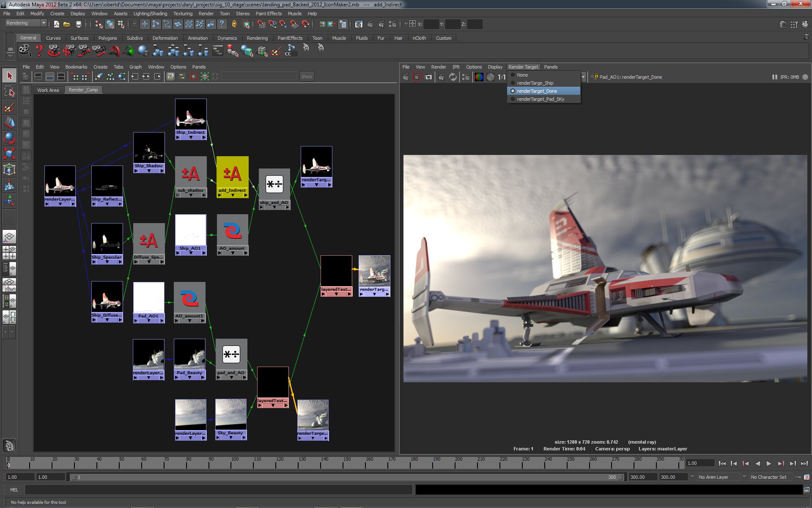Click the save scene floppy icon
The height and width of the screenshot is (508, 812).
[78, 25]
